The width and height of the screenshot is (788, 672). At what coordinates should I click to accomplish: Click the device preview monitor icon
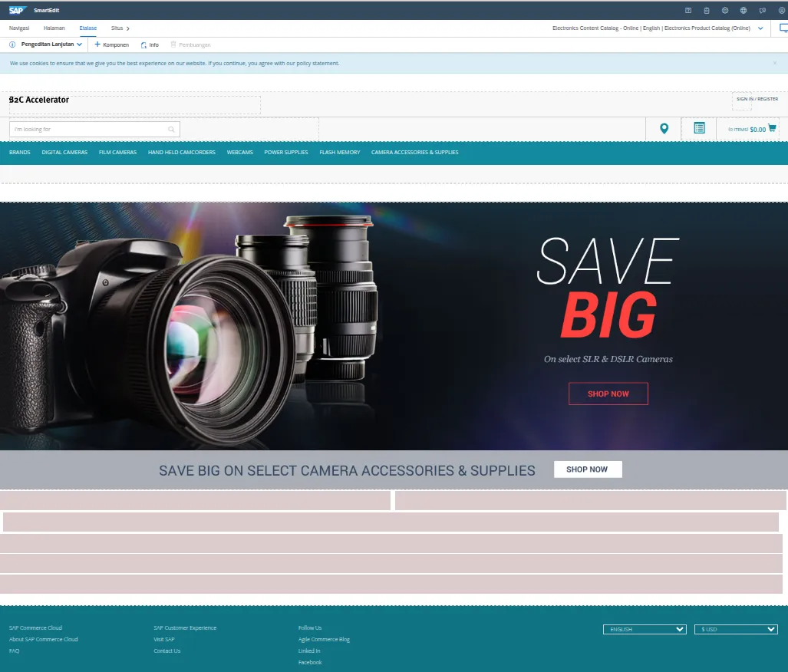(783, 28)
